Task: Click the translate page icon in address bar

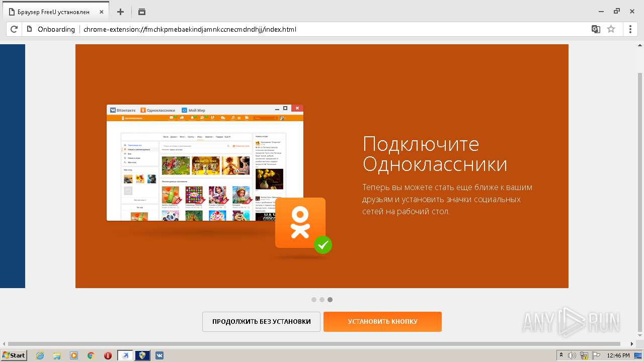Action: (x=596, y=29)
